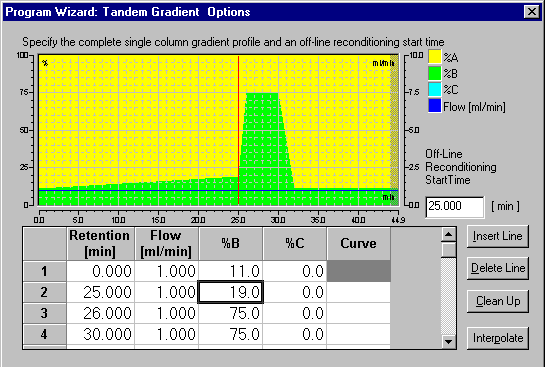Screen dimensions: 545x367
Task: Click the yellow %A legend swatch
Action: [x=434, y=57]
